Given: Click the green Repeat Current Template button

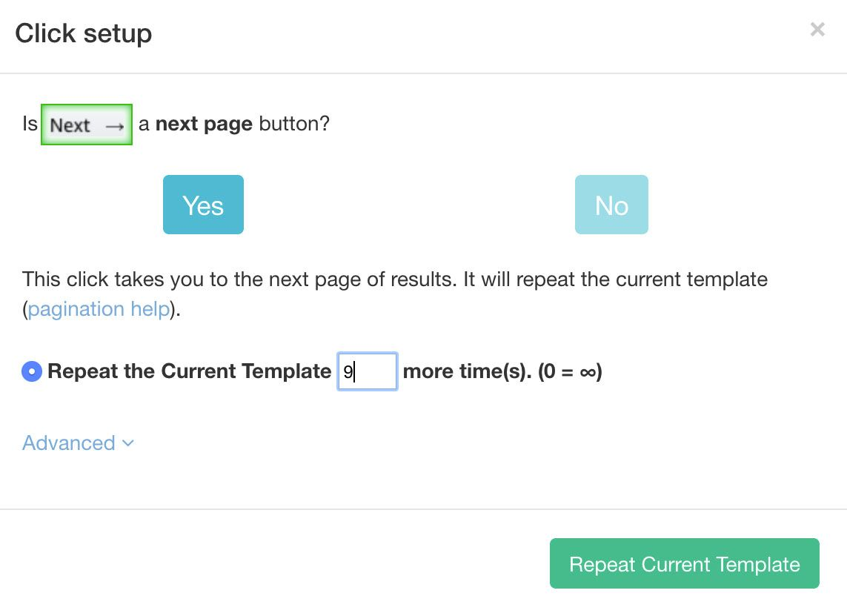Looking at the screenshot, I should pyautogui.click(x=685, y=563).
